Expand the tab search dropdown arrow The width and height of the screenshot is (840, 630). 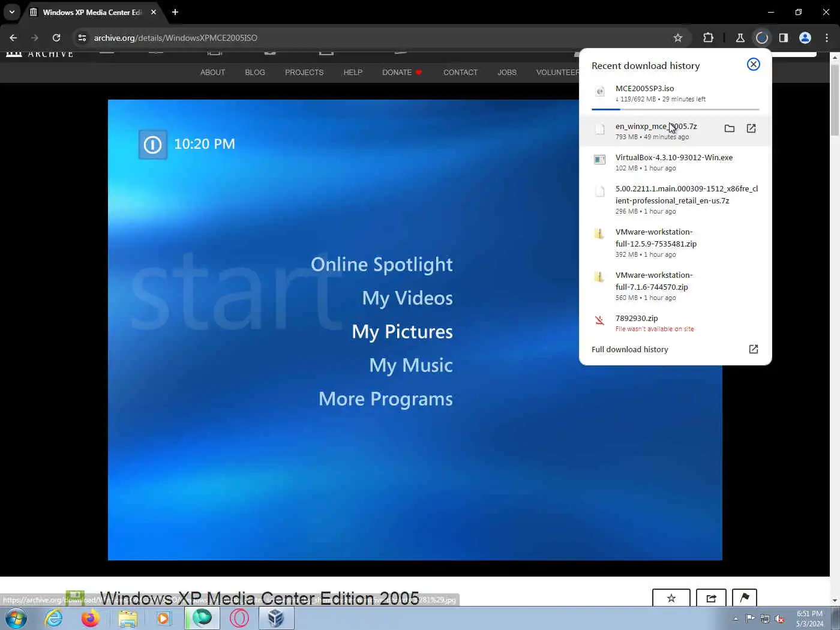click(11, 12)
